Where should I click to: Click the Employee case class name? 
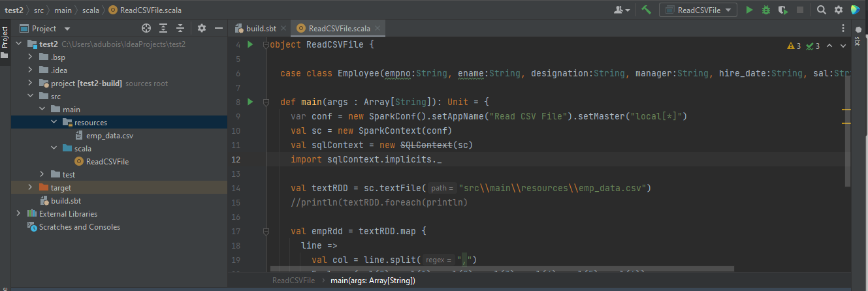click(359, 73)
